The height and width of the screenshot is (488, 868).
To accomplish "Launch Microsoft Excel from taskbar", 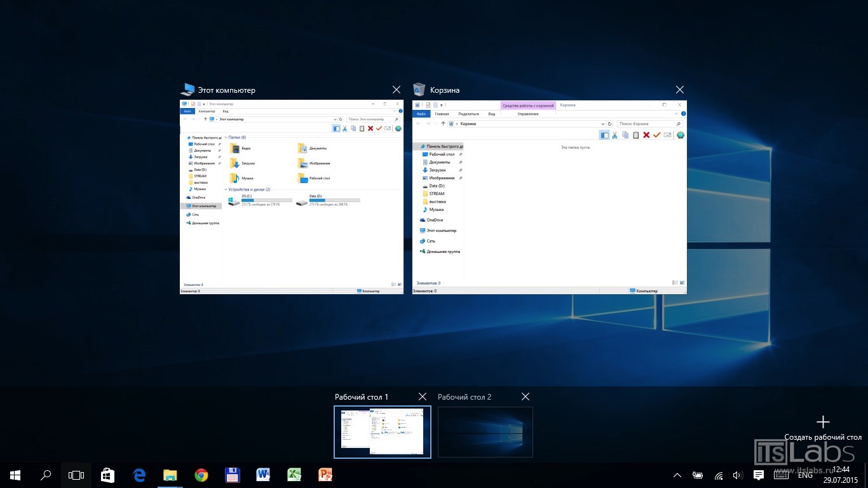I will pos(294,475).
